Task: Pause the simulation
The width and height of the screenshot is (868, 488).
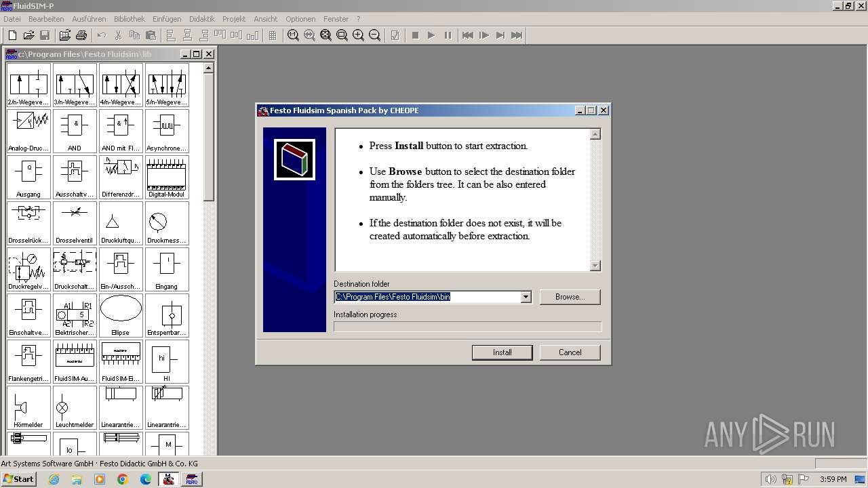Action: click(448, 35)
